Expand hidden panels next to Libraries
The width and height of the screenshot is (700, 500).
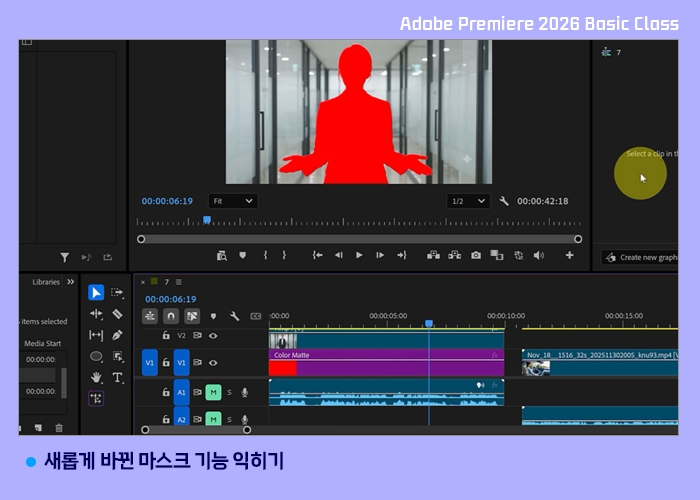point(71,282)
